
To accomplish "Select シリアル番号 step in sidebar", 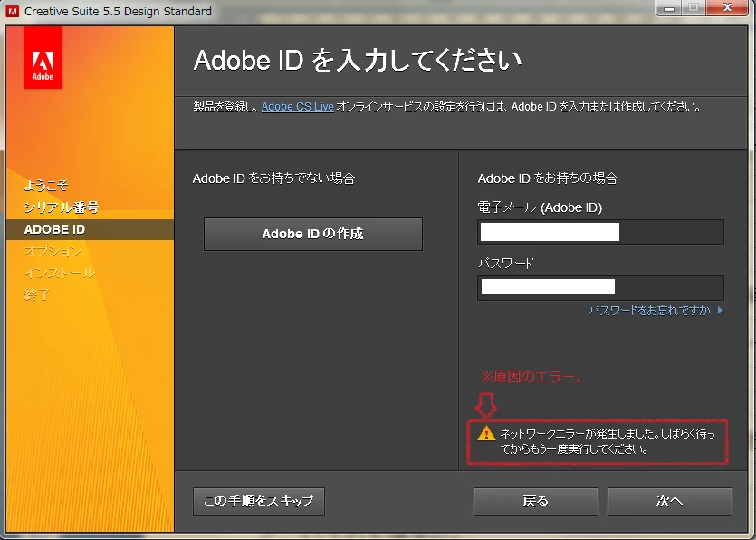I will point(62,207).
